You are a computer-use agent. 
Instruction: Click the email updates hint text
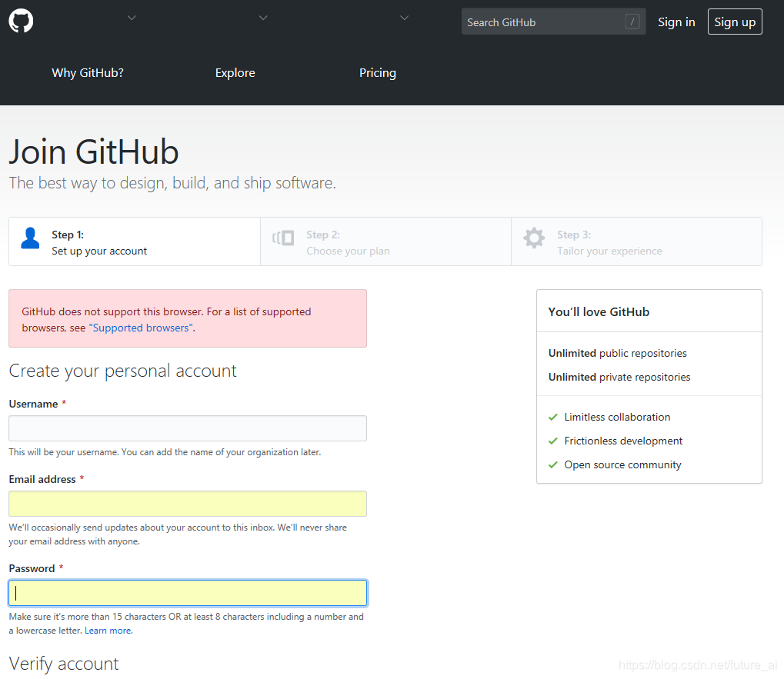click(178, 534)
